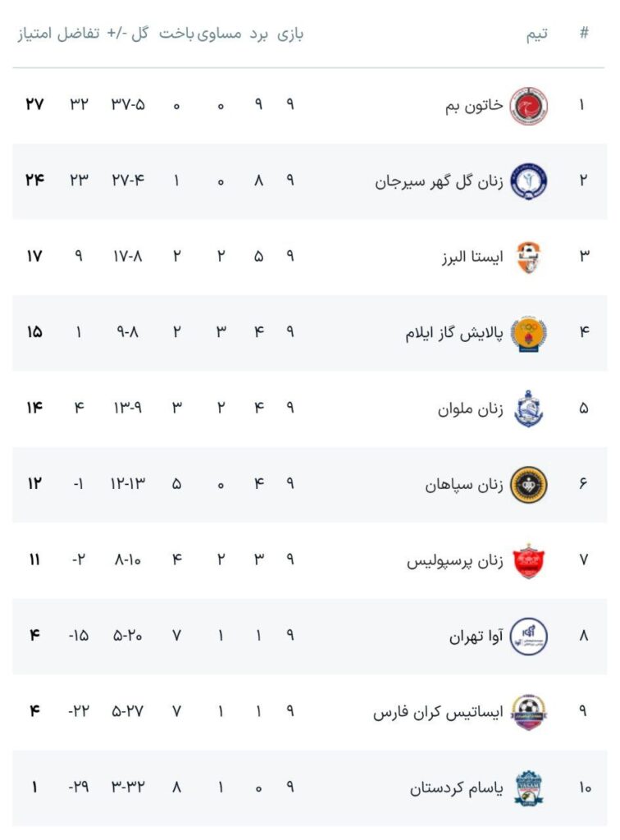Viewport: 620px width, 840px height.
Task: Click the Isatis Karan Fars logo
Action: [529, 712]
